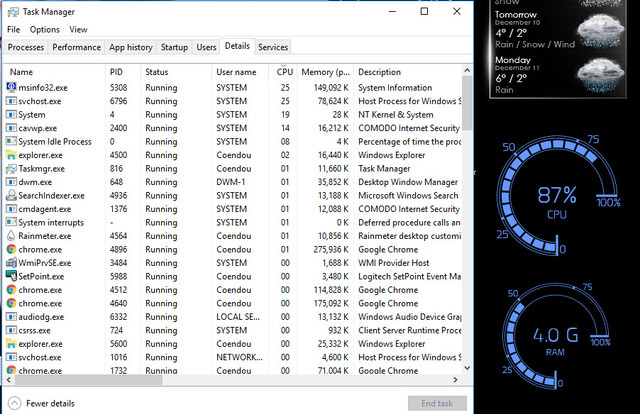Open the File menu
Image resolution: width=640 pixels, height=414 pixels.
(x=13, y=29)
